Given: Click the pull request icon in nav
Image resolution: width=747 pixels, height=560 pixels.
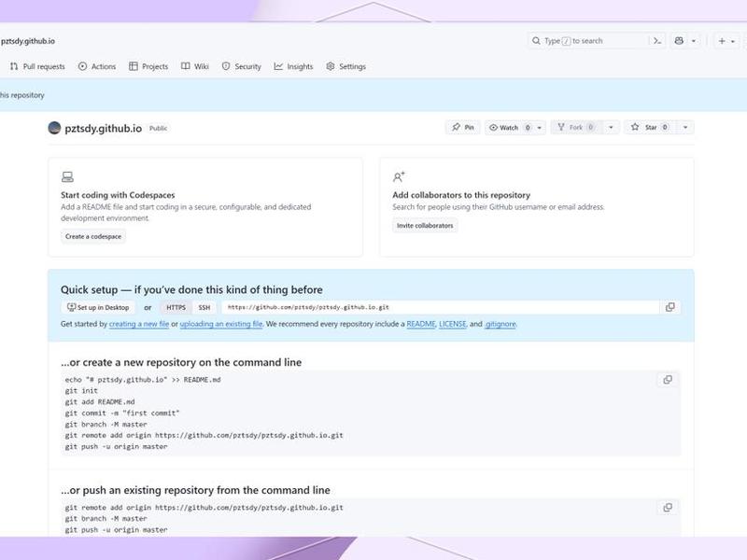Looking at the screenshot, I should (x=14, y=66).
